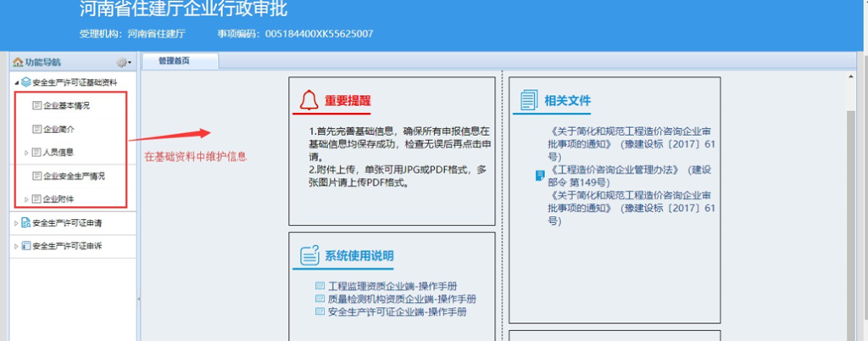This screenshot has height=341, width=868.
Task: Click the book icon beside 工程监理资质企业端-操作手册
Action: coord(320,286)
